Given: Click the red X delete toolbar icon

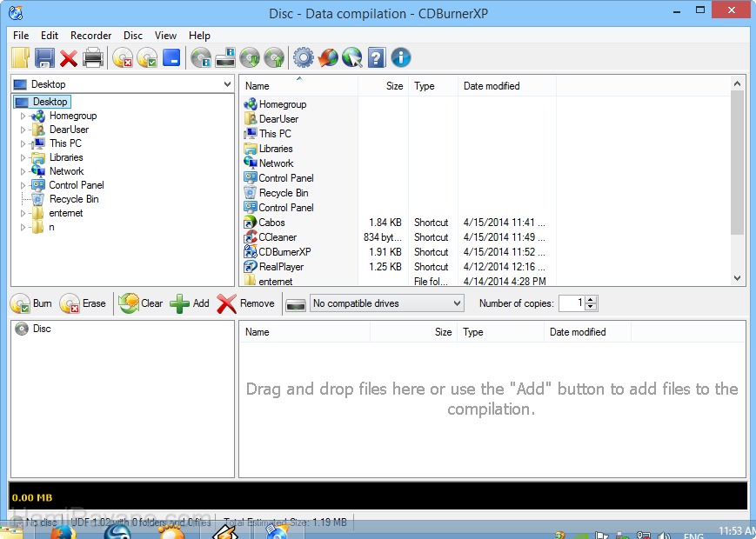Looking at the screenshot, I should 69,58.
